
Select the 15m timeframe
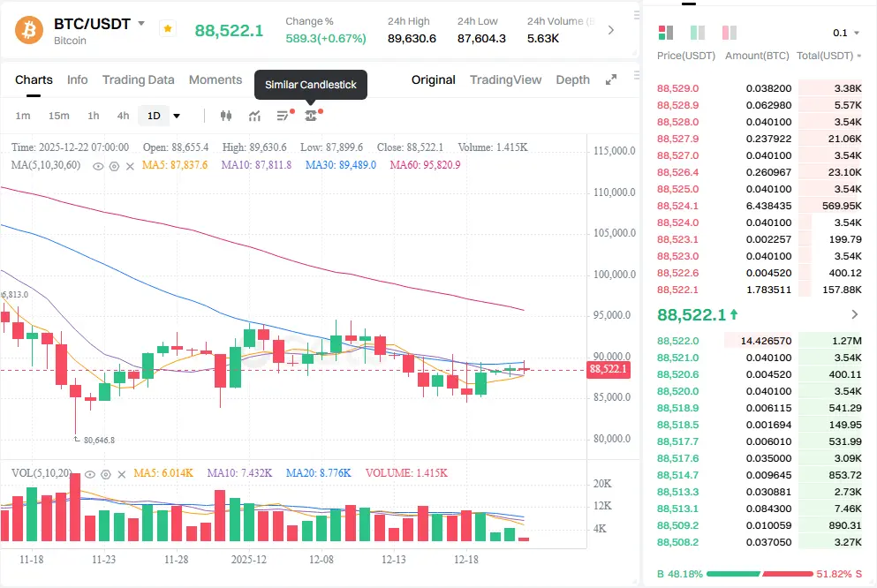[x=58, y=116]
